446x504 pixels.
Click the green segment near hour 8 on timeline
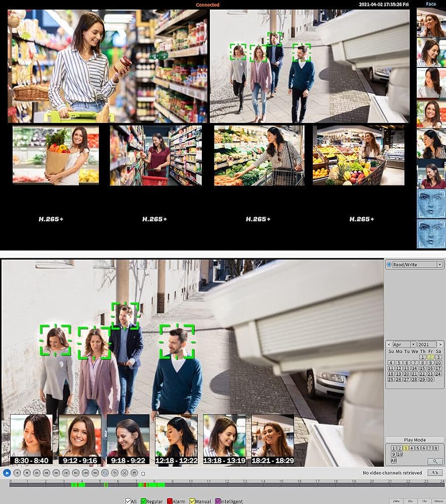(x=156, y=485)
